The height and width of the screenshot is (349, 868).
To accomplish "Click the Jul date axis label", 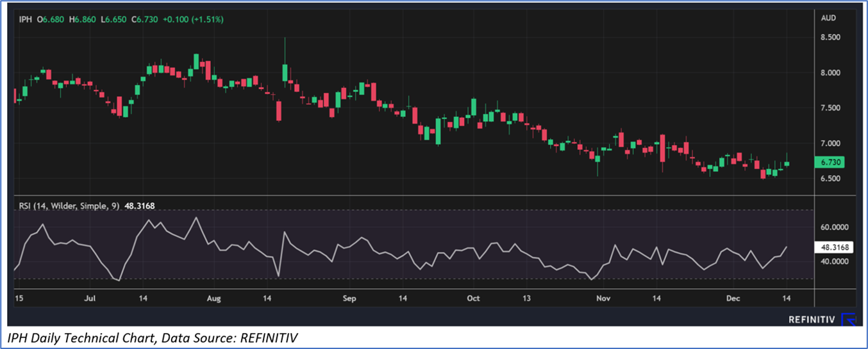I will pos(90,298).
